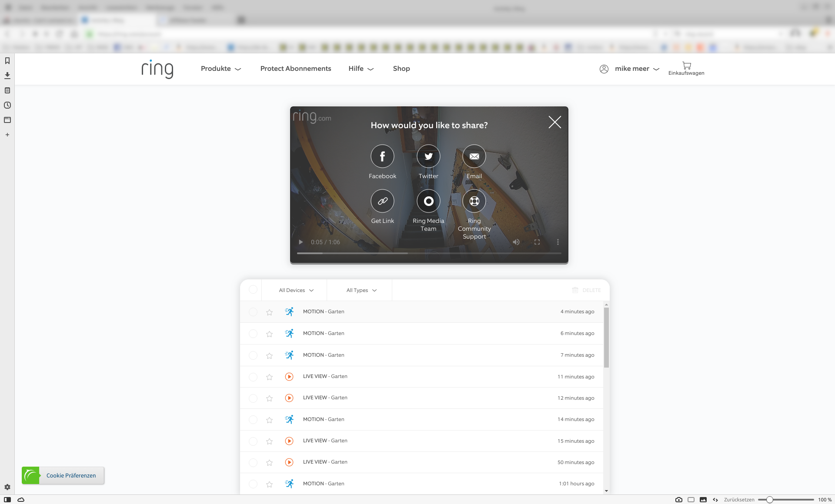Open browser sidebar bookmarks panel

coord(7,61)
